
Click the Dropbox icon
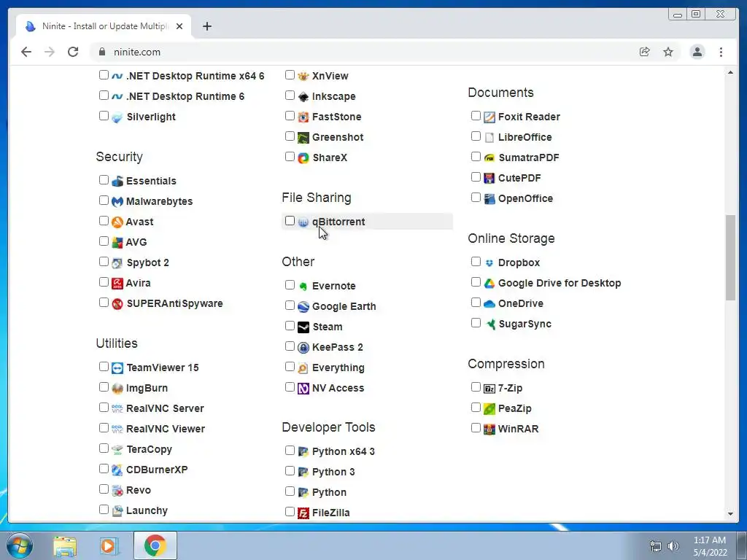tap(489, 262)
